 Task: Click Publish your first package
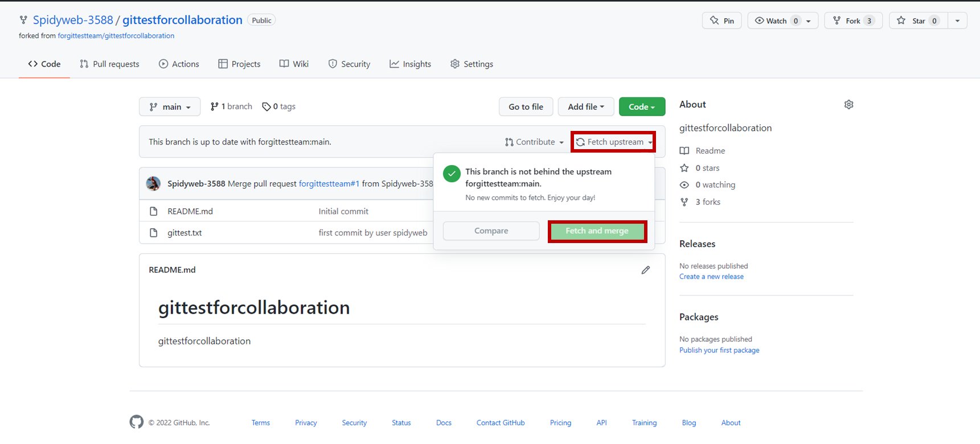coord(719,351)
